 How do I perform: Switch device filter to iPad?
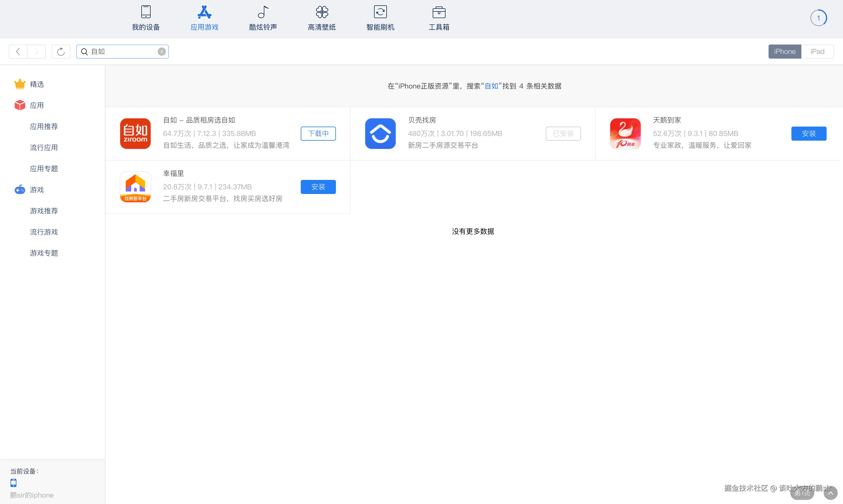817,52
